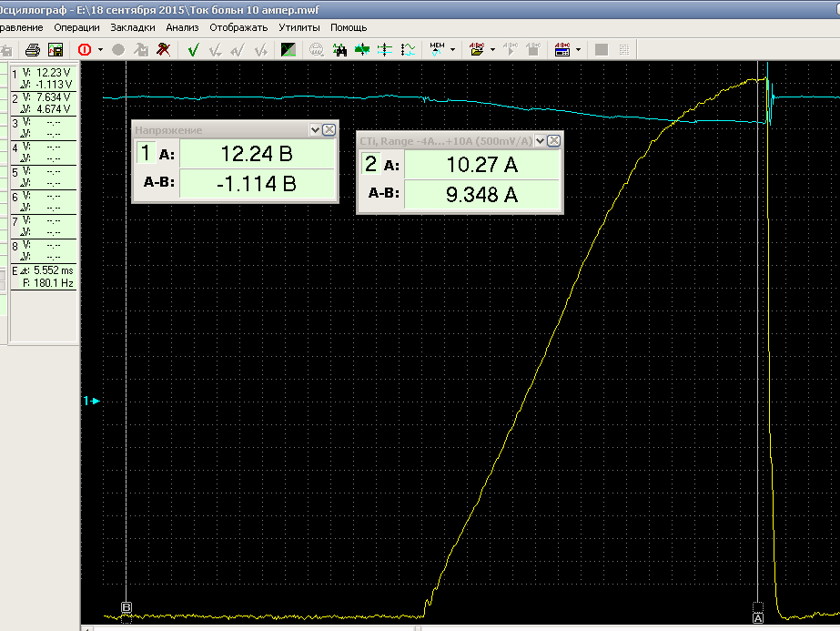This screenshot has width=840, height=631.
Task: Click the green checkmark toolbar icon
Action: pos(193,49)
